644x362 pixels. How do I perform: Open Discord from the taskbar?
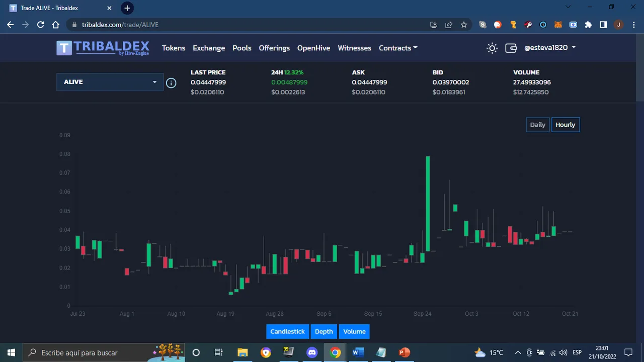coord(312,352)
